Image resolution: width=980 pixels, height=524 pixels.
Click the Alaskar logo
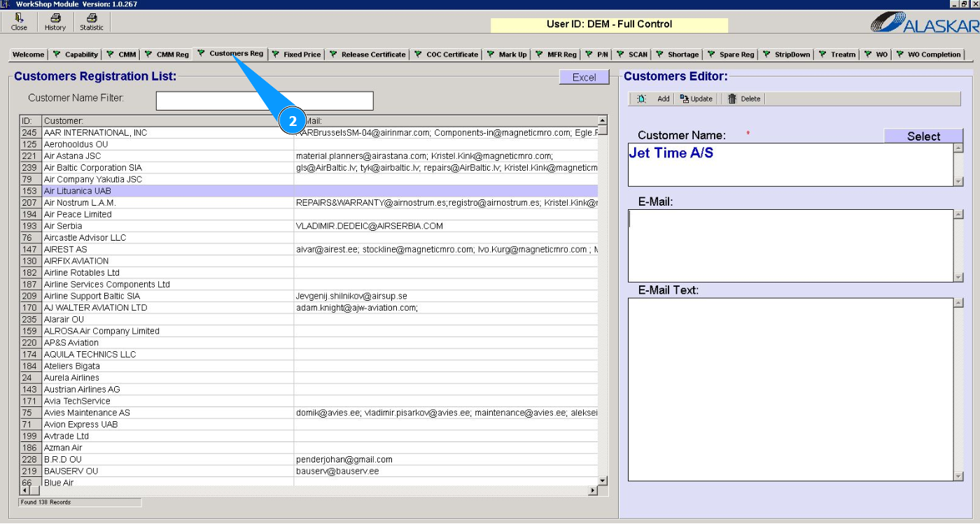[x=924, y=23]
